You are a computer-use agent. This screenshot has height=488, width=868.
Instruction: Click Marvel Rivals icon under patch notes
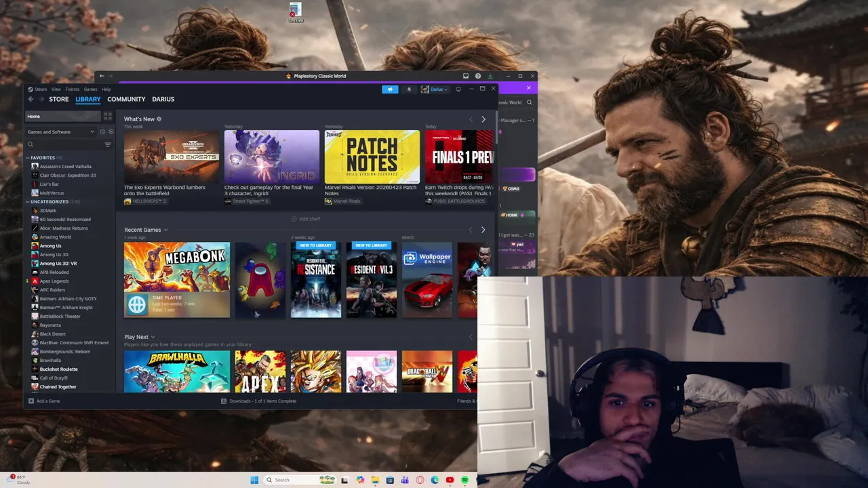click(x=328, y=201)
